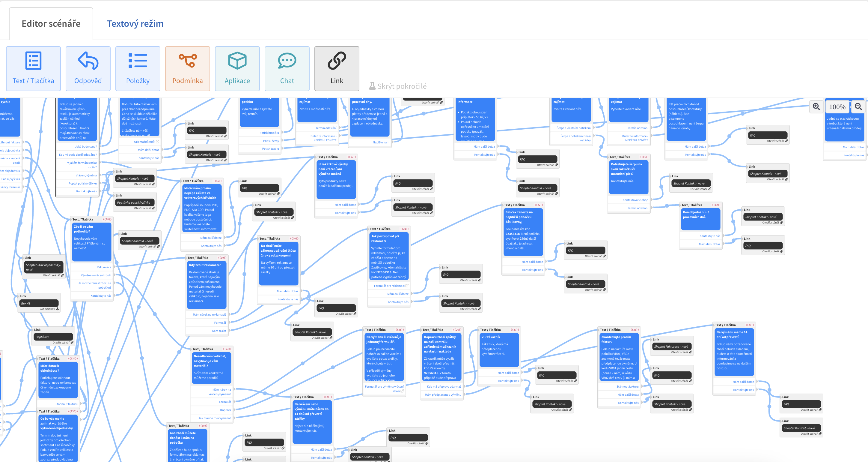
Task: Insert a Položky list block
Action: click(138, 69)
